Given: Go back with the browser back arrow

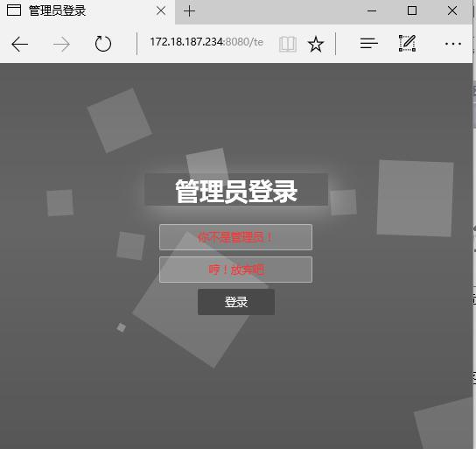Looking at the screenshot, I should [x=20, y=44].
